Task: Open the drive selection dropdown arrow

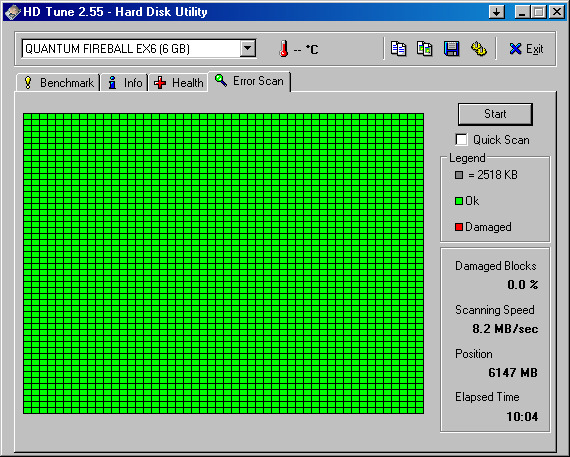Action: coord(248,48)
